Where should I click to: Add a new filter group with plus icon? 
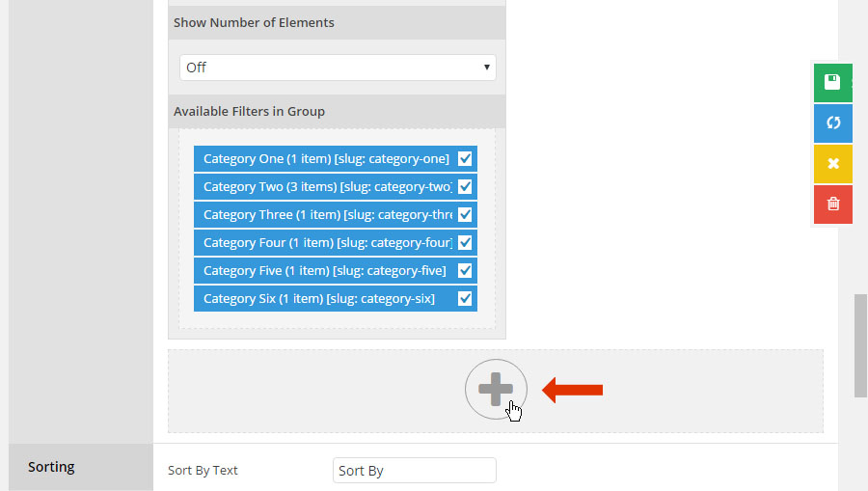[496, 389]
